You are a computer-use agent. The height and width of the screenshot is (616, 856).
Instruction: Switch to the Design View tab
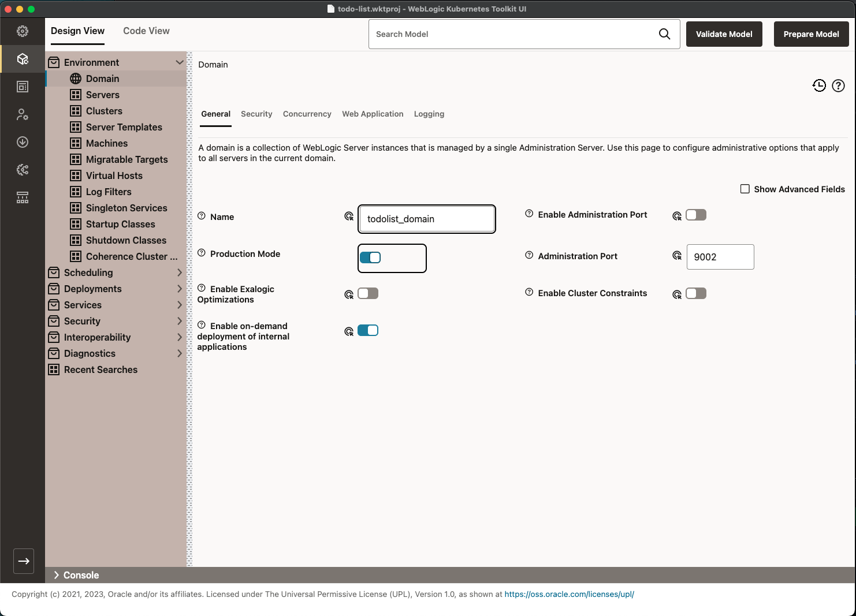77,31
